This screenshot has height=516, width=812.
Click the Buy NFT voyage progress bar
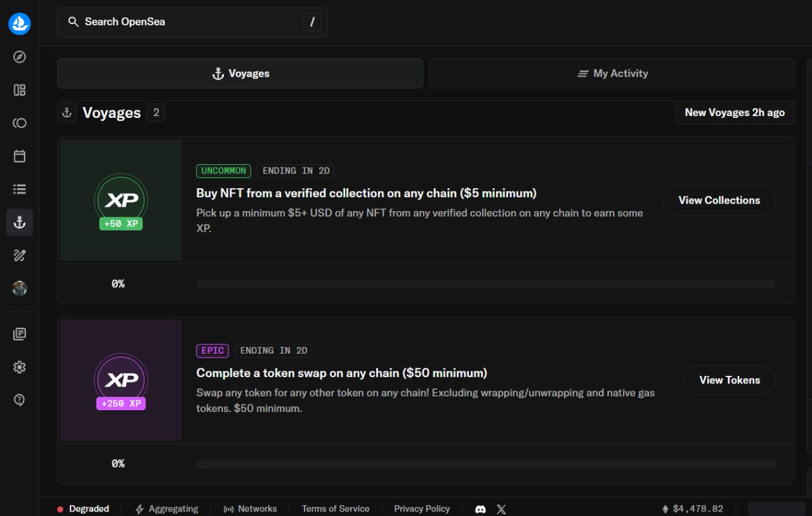(x=486, y=284)
